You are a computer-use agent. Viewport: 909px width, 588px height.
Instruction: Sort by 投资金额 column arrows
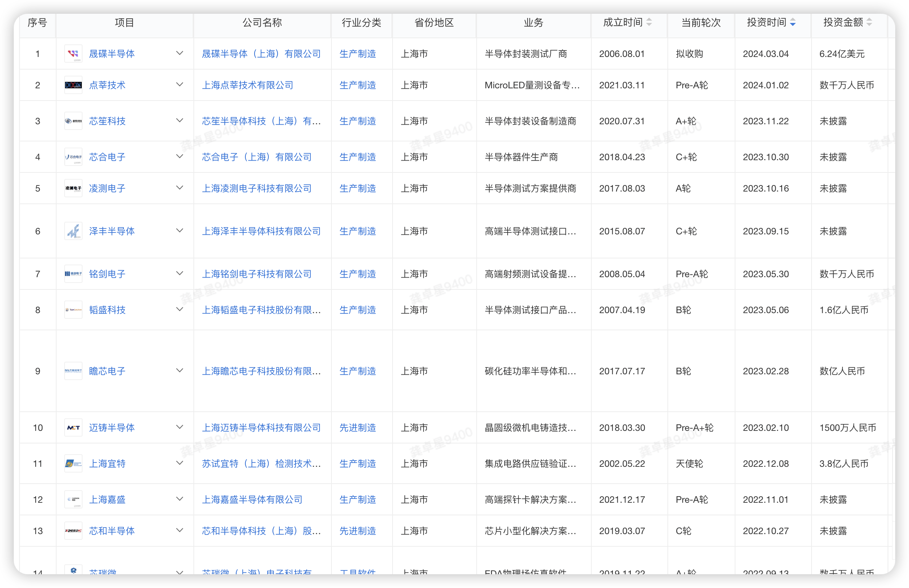[x=869, y=22]
